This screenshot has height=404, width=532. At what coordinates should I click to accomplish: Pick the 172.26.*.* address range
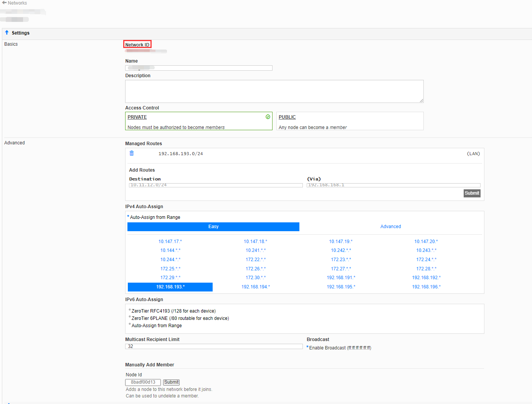tap(256, 269)
